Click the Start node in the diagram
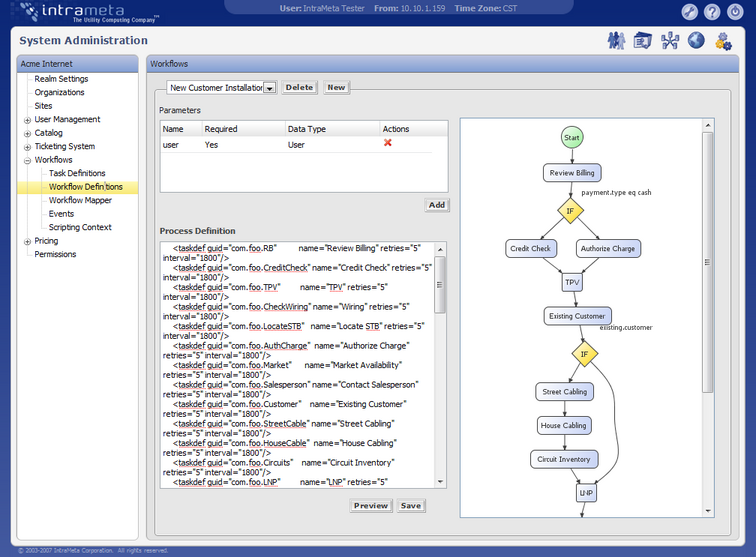The image size is (756, 557). 572,137
